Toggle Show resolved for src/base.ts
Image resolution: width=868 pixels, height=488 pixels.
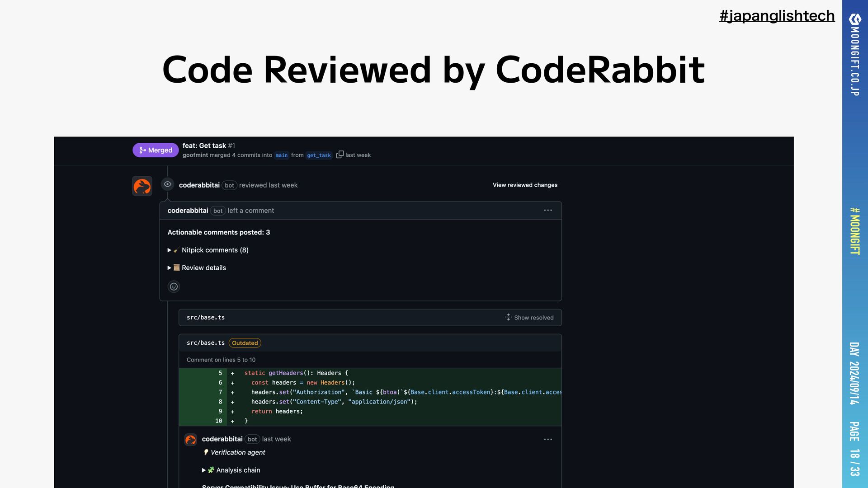click(x=533, y=318)
